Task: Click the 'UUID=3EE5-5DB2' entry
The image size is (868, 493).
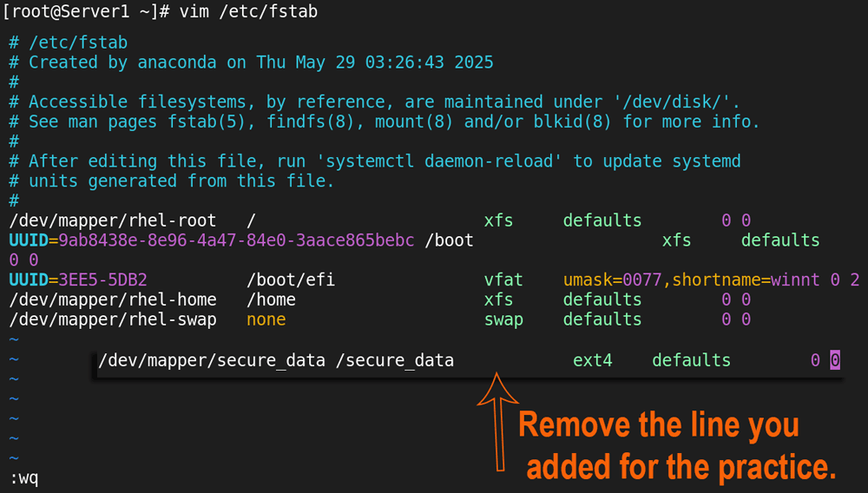Action: click(78, 280)
